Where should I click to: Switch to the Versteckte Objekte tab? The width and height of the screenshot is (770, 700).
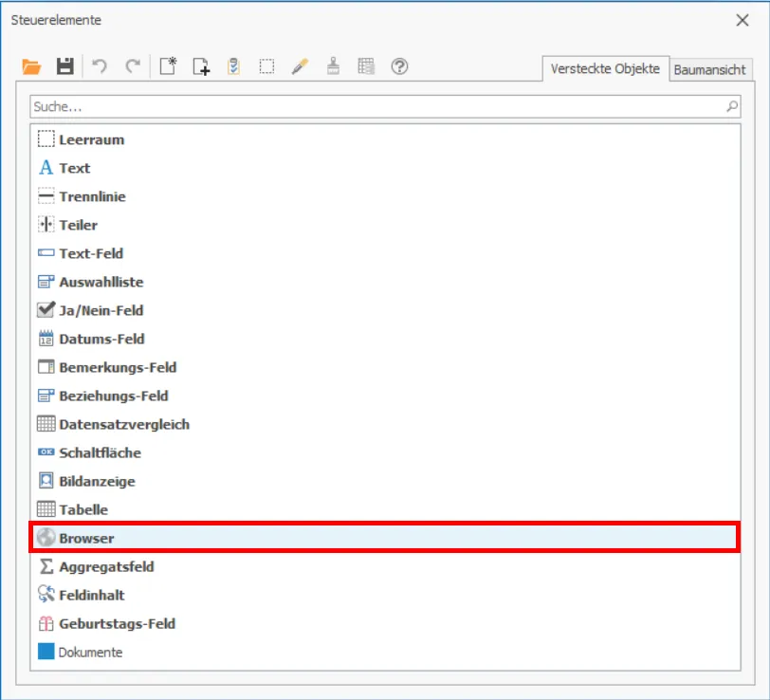pyautogui.click(x=605, y=69)
